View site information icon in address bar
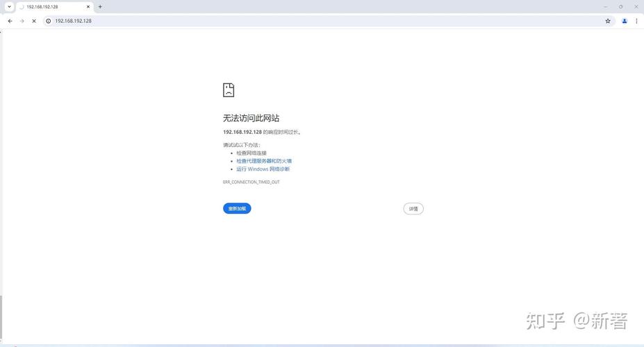This screenshot has width=644, height=347. pyautogui.click(x=49, y=21)
